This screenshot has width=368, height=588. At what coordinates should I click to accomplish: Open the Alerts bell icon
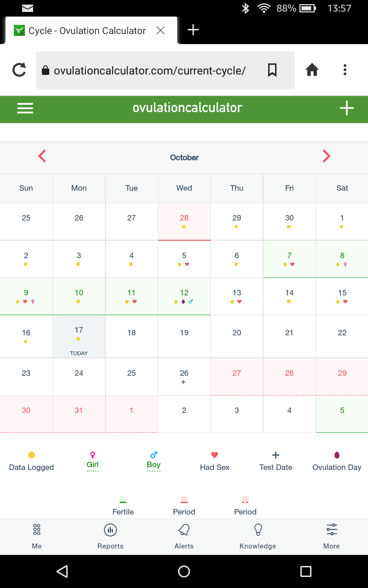coord(184,530)
